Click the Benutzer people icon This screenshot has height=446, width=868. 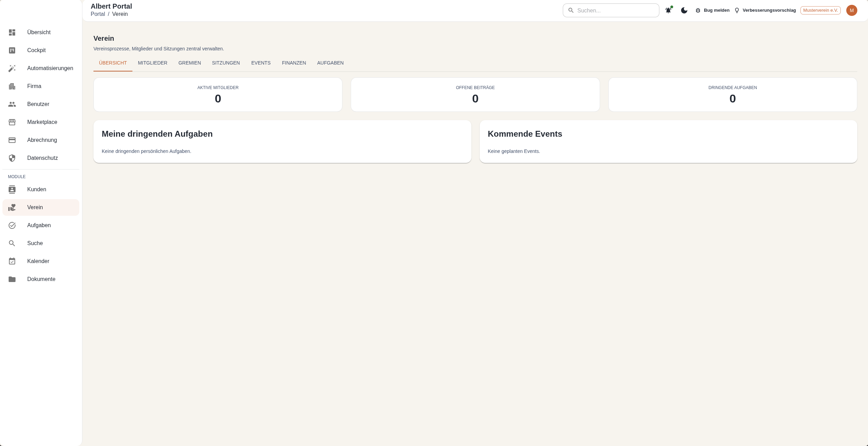pos(12,104)
